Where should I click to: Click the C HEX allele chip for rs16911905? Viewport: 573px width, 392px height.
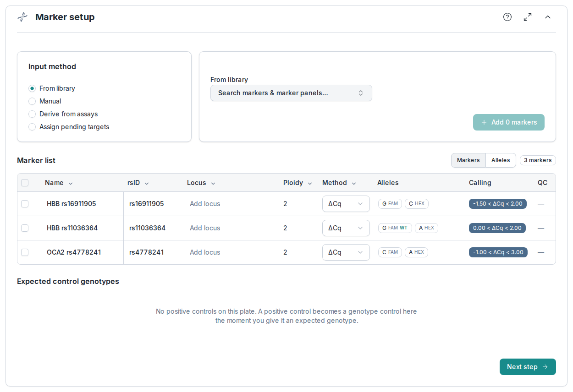click(417, 204)
